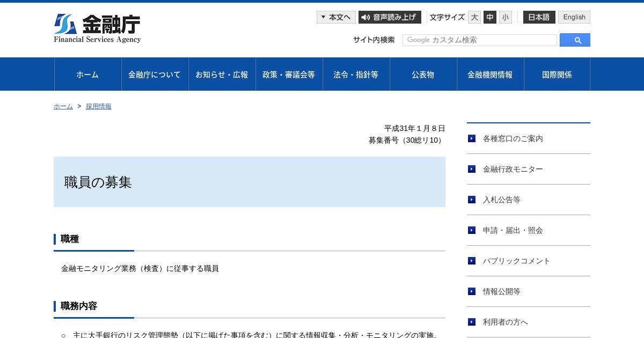The width and height of the screenshot is (644, 338).
Task: Open 各種窓口のご案内 sidebar link
Action: coord(513,138)
